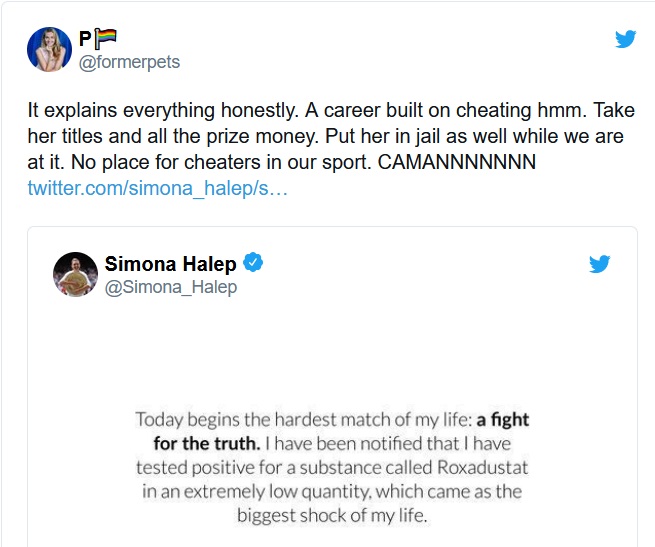Click the Simona Halep display name

pos(170,264)
